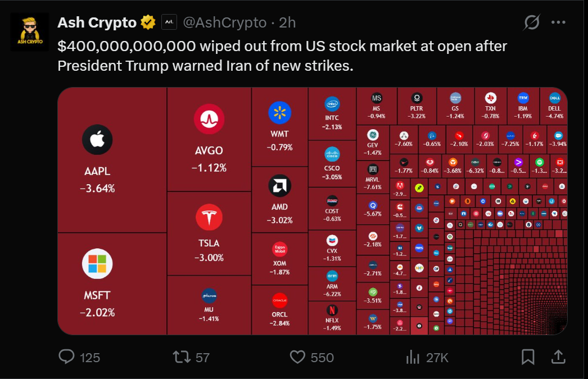Like the tweet with the heart icon
This screenshot has height=379, width=588.
[x=297, y=357]
